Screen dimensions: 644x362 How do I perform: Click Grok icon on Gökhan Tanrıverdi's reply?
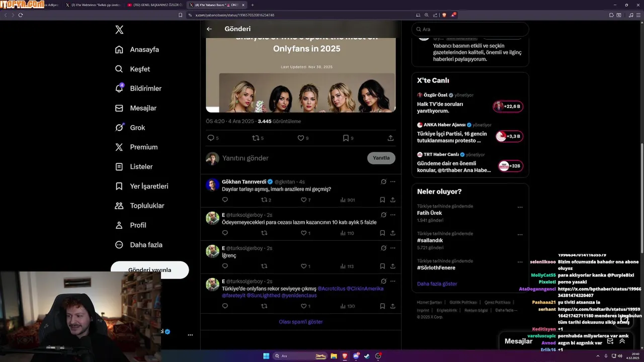(x=383, y=182)
